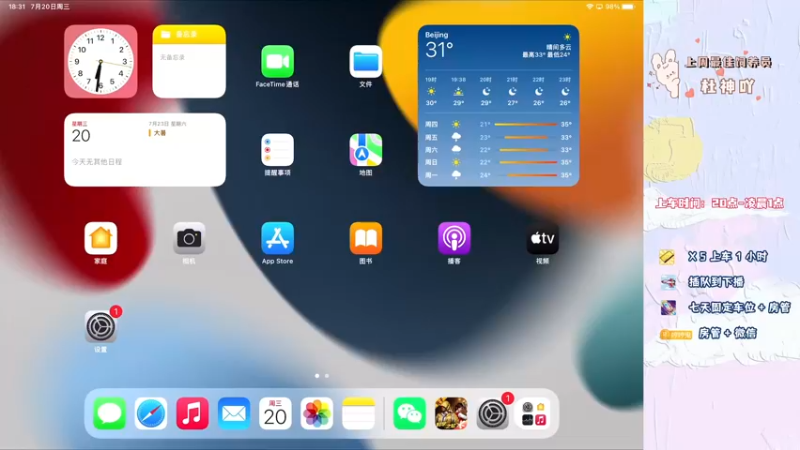Image resolution: width=800 pixels, height=450 pixels.
Task: Open the Home app
Action: click(x=101, y=238)
